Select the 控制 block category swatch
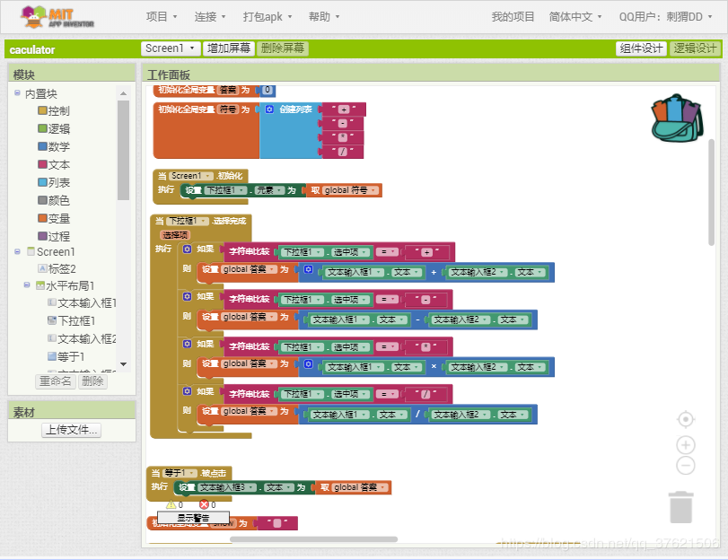This screenshot has width=728, height=560. click(x=42, y=111)
